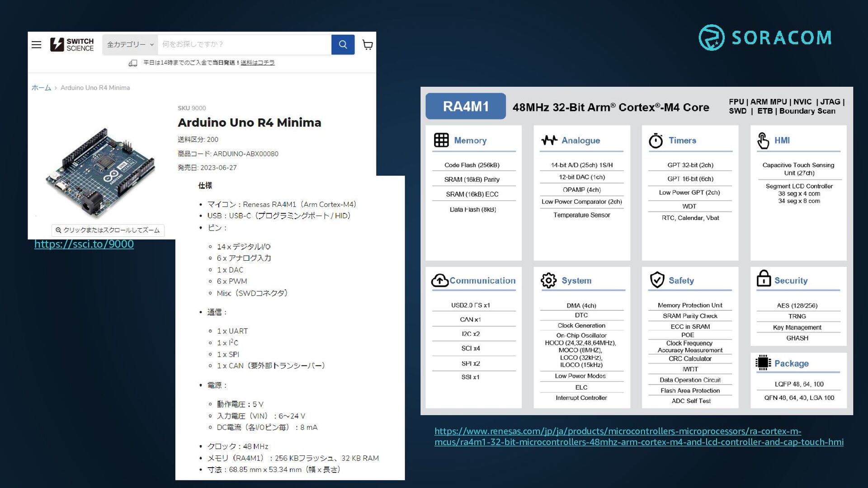Open the Renesas RA4M1 product URL
This screenshot has height=488, width=868.
[638, 436]
